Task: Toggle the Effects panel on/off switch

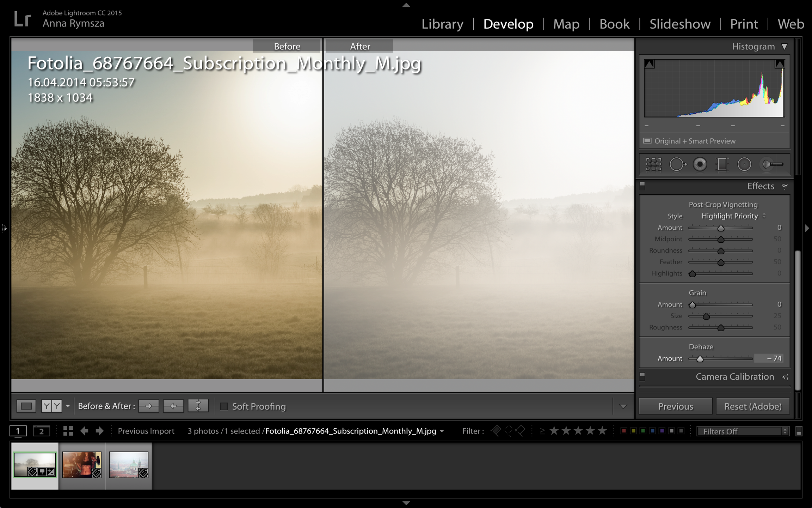Action: point(642,186)
